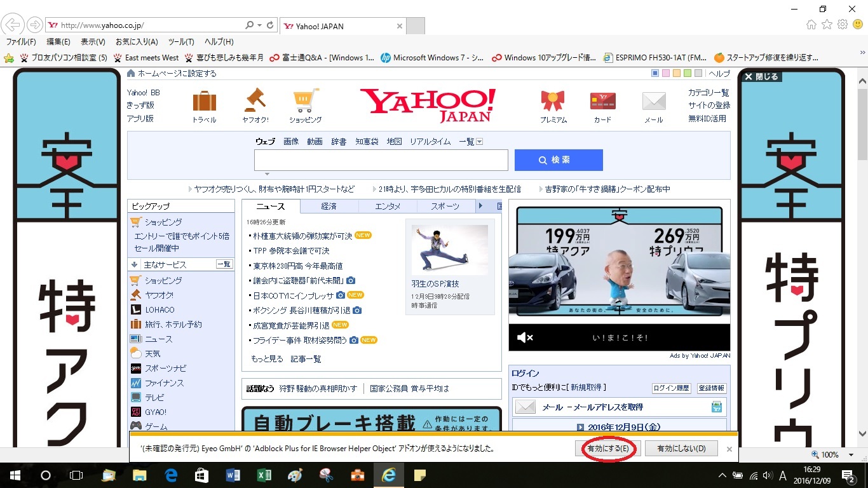Open the ショッピング cart icon
Image resolution: width=868 pixels, height=488 pixels.
click(306, 100)
